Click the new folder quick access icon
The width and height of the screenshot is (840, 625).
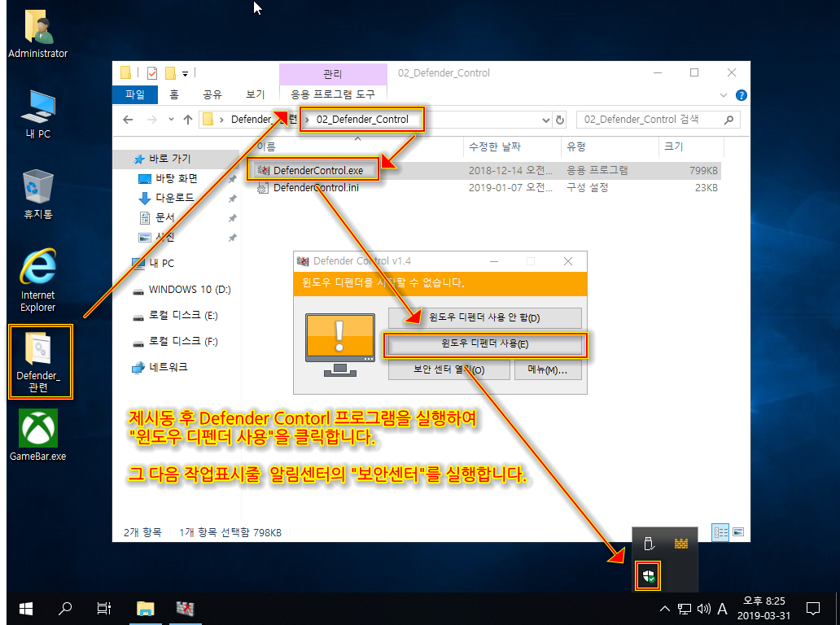click(x=170, y=73)
